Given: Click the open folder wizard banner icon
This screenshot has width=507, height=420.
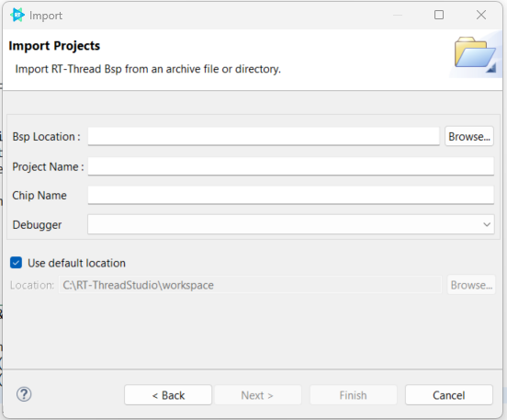Looking at the screenshot, I should point(475,53).
